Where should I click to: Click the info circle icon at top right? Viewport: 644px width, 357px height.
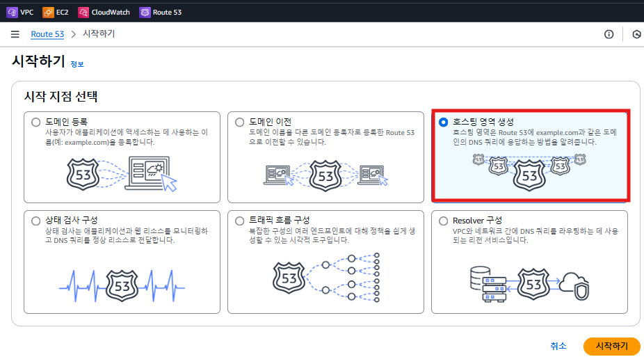[x=609, y=35]
